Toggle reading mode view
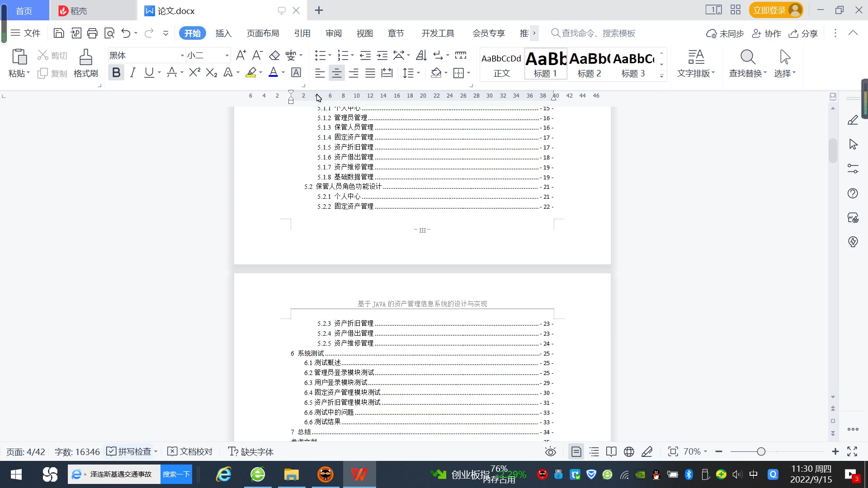Image resolution: width=868 pixels, height=488 pixels. pos(611,451)
